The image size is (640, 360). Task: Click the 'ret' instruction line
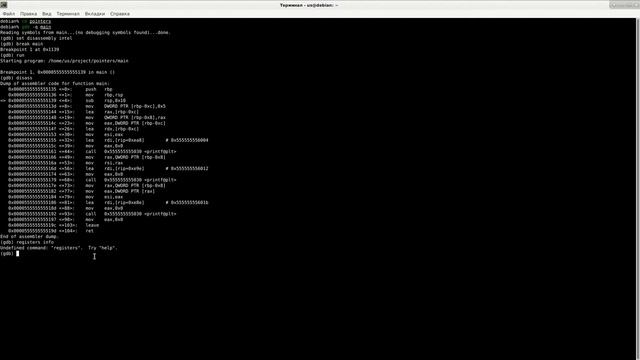click(x=51, y=231)
